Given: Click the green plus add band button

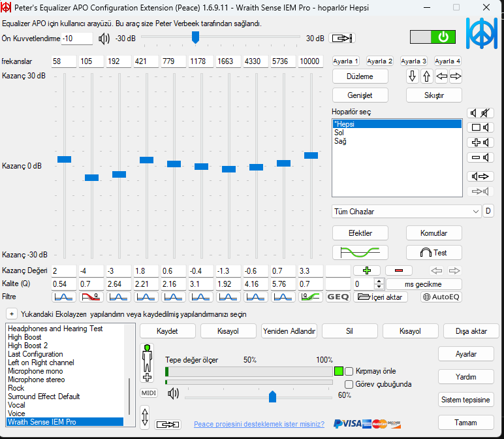Looking at the screenshot, I should point(367,270).
